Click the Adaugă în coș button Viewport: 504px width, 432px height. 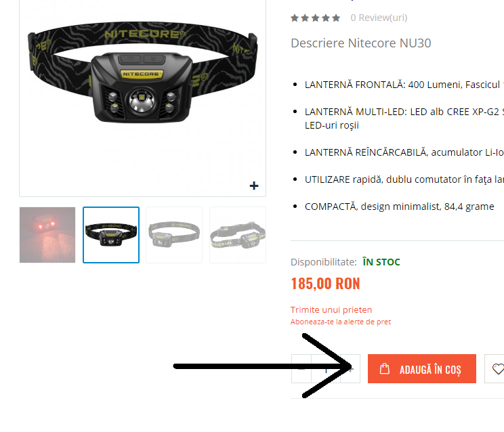click(x=422, y=369)
